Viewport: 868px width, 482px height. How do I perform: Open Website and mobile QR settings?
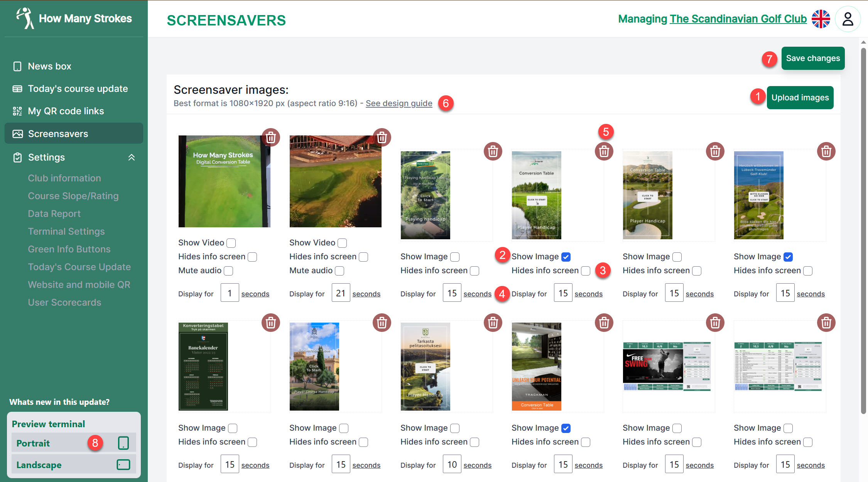(79, 285)
